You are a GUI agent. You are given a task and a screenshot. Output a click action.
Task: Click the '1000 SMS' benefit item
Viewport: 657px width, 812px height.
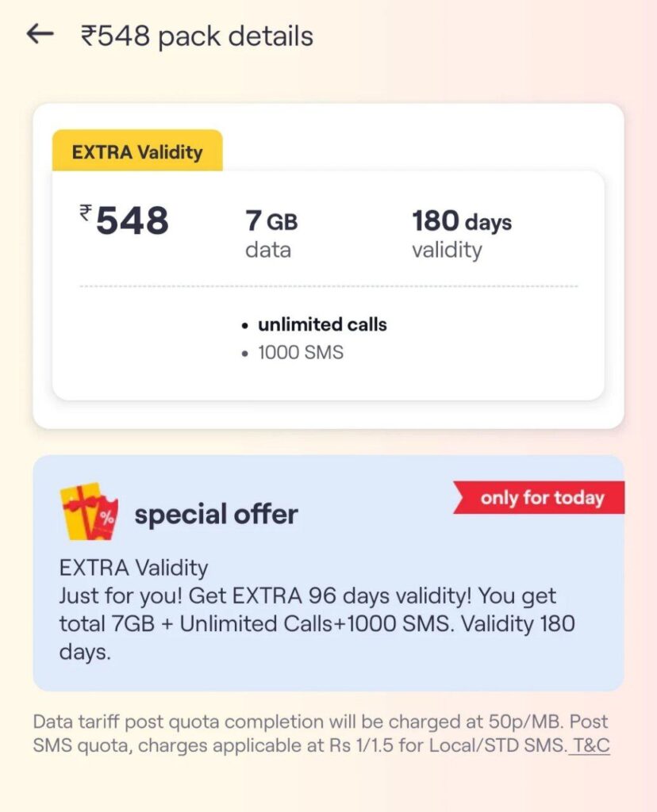coord(301,353)
